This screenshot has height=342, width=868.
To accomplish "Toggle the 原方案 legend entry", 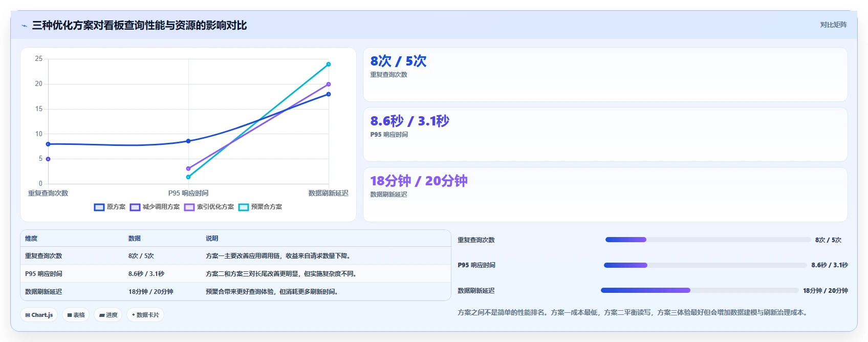I will click(110, 207).
